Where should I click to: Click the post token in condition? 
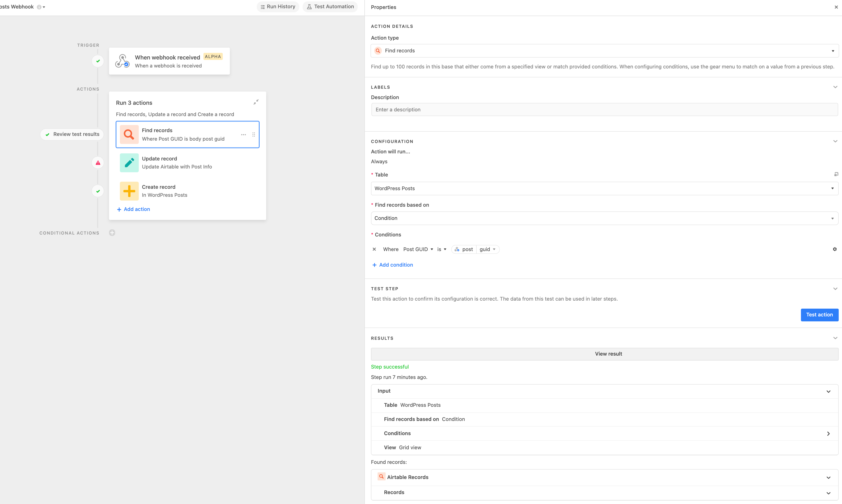click(x=464, y=249)
